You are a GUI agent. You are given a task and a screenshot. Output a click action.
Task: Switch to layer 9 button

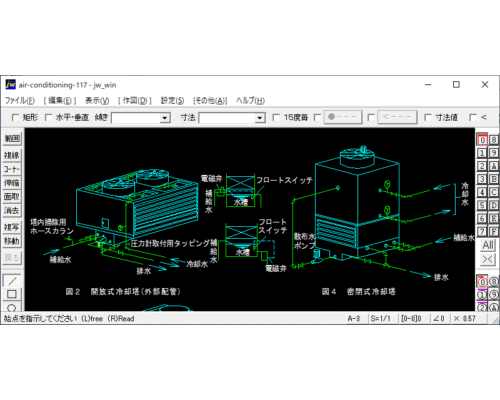[x=494, y=153]
